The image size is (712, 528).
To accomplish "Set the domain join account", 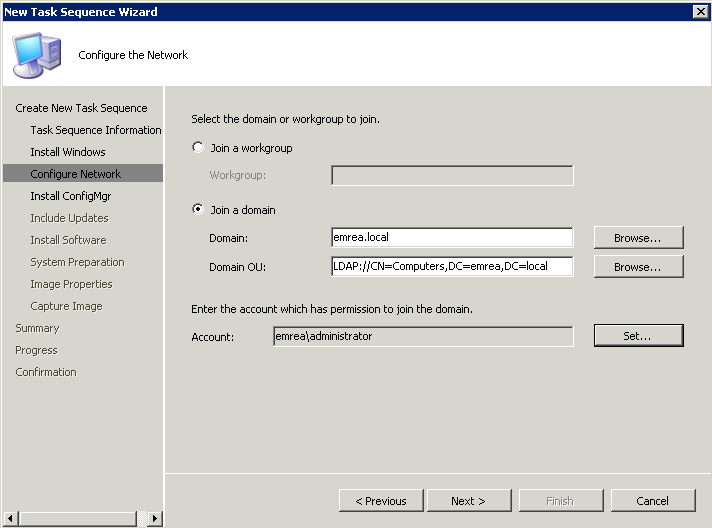I will click(638, 336).
